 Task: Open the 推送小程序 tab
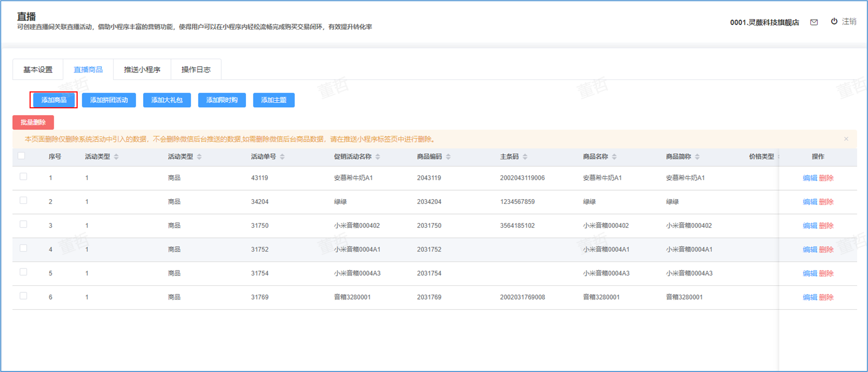pos(142,70)
